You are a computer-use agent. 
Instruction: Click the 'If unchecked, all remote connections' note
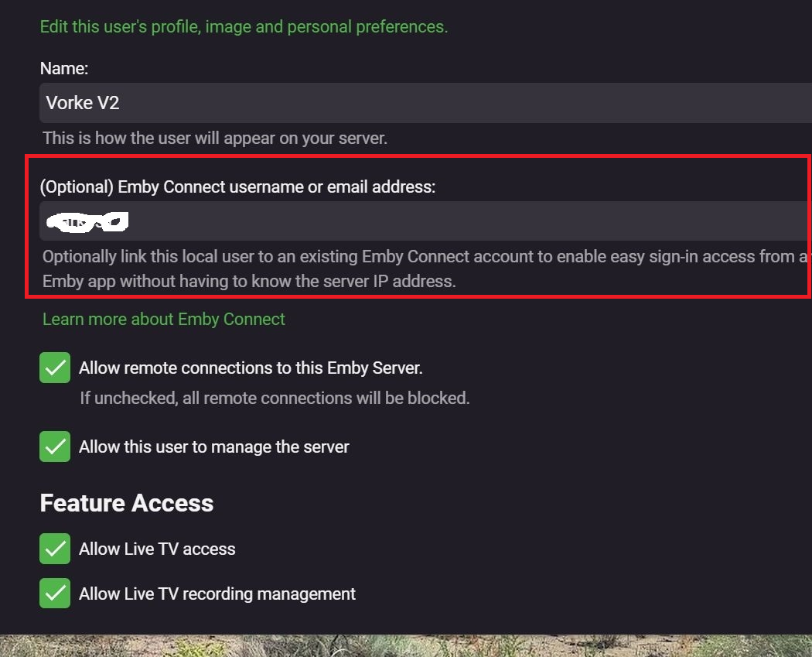pyautogui.click(x=275, y=399)
